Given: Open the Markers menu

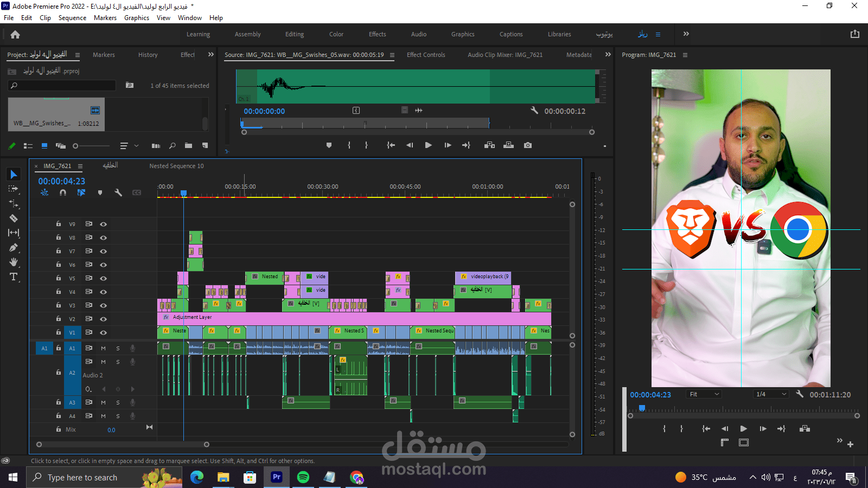Looking at the screenshot, I should coord(105,18).
